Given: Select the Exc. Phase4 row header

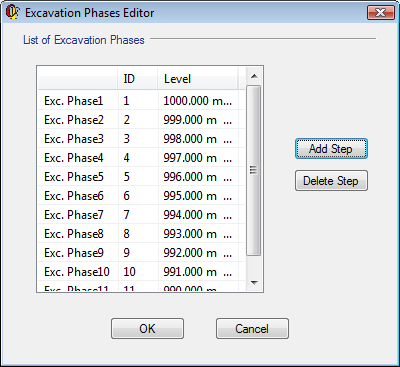Looking at the screenshot, I should point(78,158).
